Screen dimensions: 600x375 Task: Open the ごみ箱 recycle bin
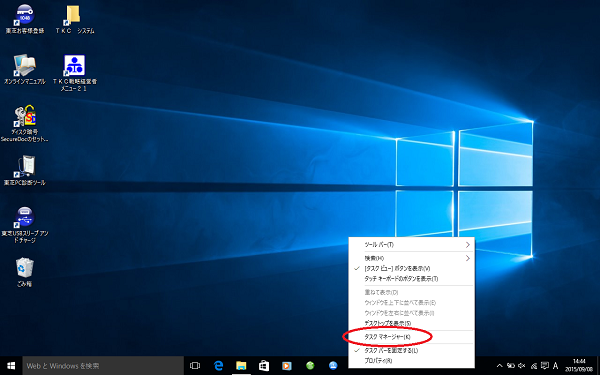point(25,272)
